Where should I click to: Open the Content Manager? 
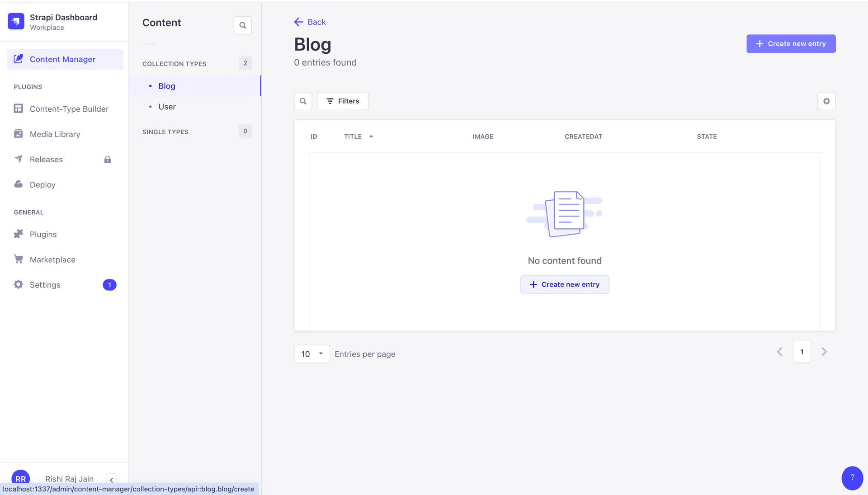(62, 59)
